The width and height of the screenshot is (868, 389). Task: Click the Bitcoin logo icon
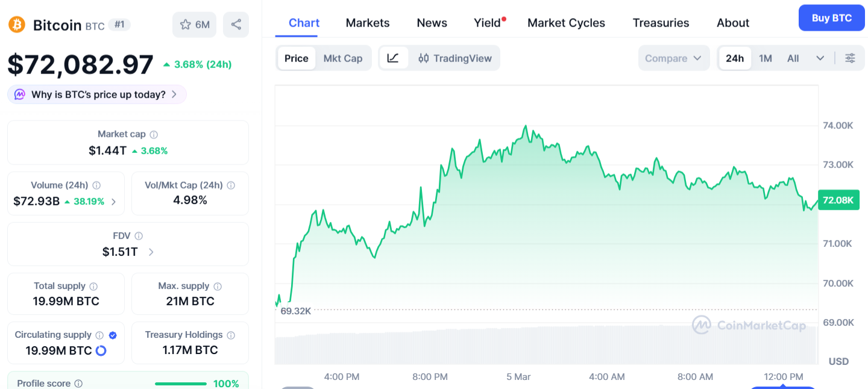[16, 25]
